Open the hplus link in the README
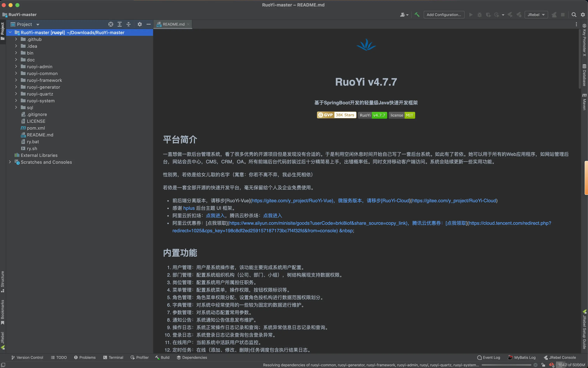Viewport: 588px width, 368px height. coord(189,208)
